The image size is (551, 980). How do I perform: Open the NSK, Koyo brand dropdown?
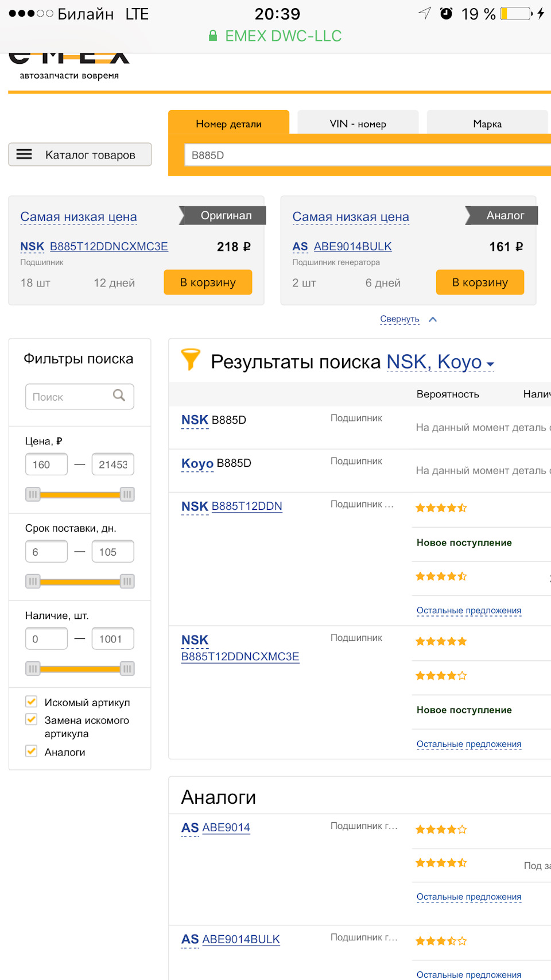[440, 362]
